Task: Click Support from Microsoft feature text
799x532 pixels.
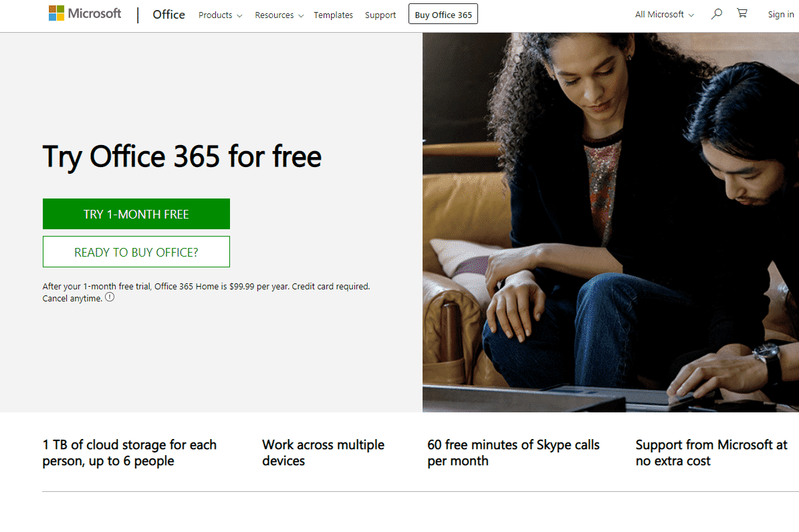Action: 711,452
